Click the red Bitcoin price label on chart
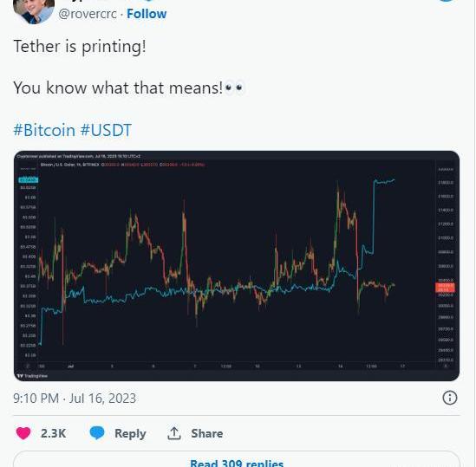This screenshot has height=467, width=476. click(445, 288)
